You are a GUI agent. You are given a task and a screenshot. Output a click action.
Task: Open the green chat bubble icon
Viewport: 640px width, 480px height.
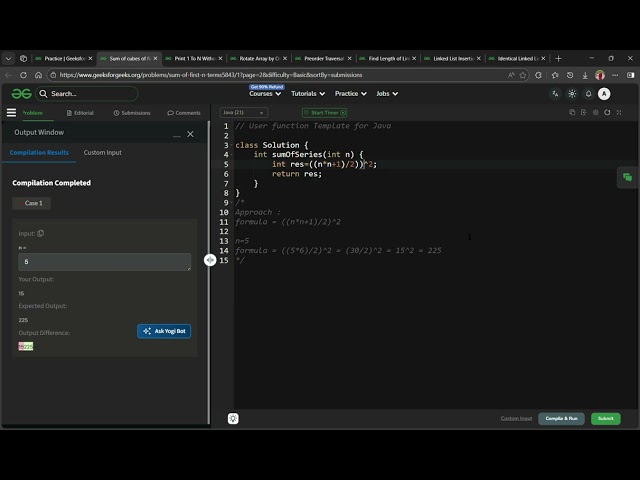click(x=627, y=177)
